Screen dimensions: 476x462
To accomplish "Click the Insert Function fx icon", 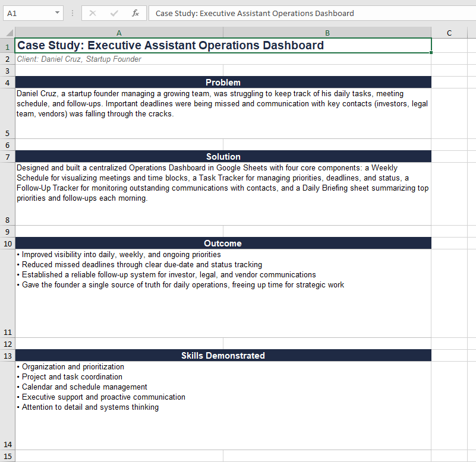I will tap(135, 13).
